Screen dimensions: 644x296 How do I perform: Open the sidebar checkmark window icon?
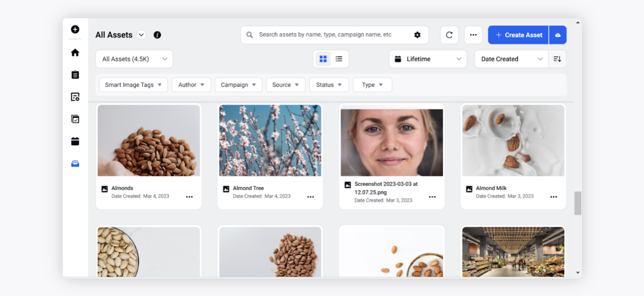pyautogui.click(x=75, y=119)
